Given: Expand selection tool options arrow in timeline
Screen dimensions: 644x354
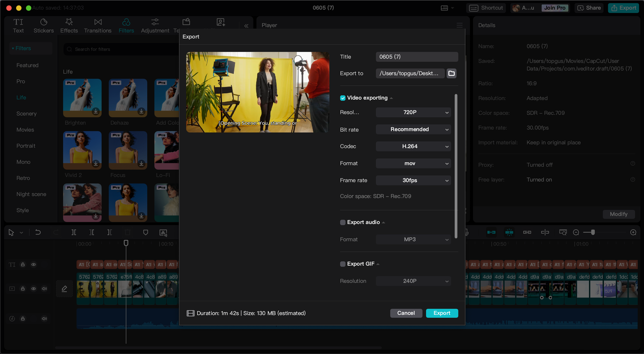Looking at the screenshot, I should click(x=21, y=233).
